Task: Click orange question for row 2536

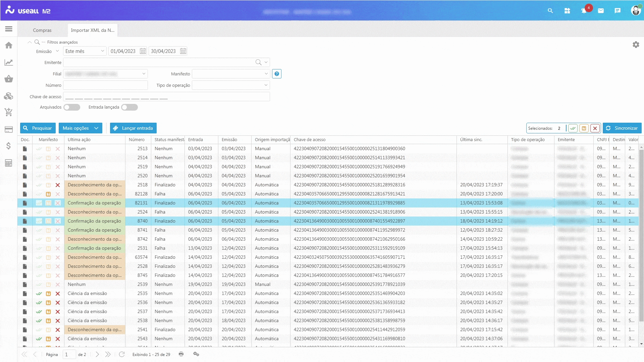Action: 48,303
